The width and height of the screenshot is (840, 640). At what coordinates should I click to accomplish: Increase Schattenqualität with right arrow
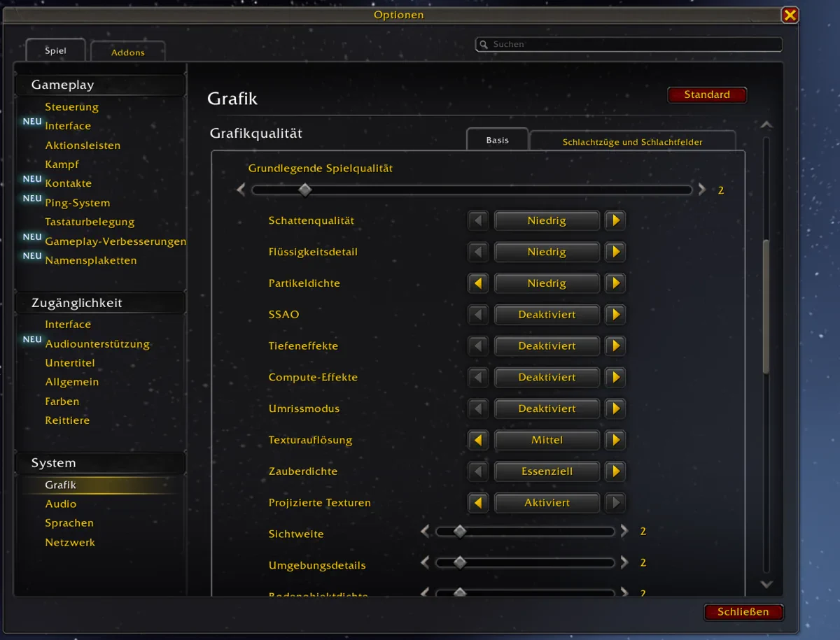(615, 220)
